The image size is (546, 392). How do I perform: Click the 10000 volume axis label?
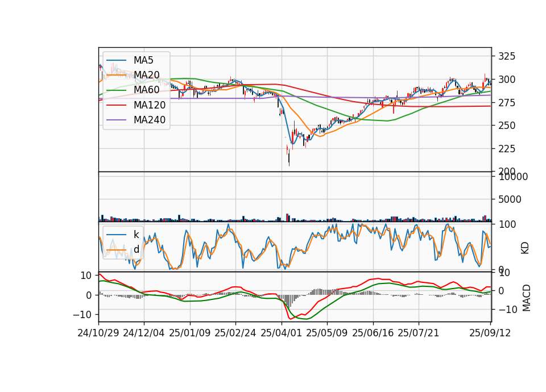[x=513, y=177]
